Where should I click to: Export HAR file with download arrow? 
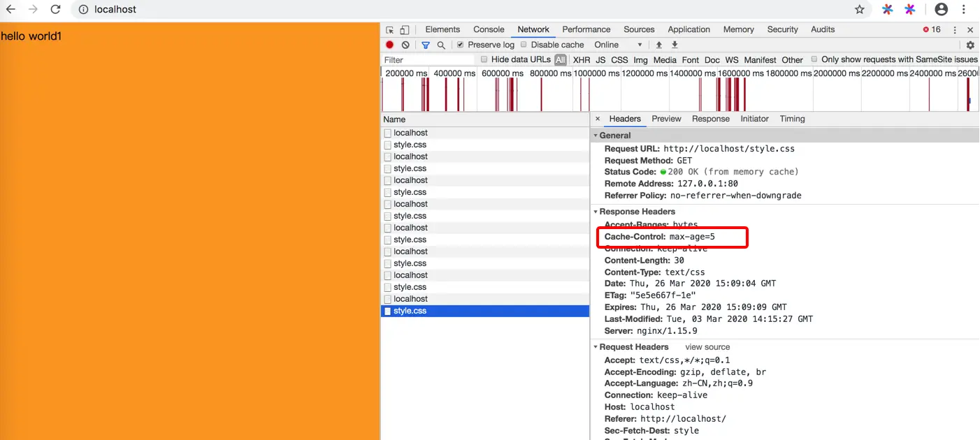[x=675, y=45]
